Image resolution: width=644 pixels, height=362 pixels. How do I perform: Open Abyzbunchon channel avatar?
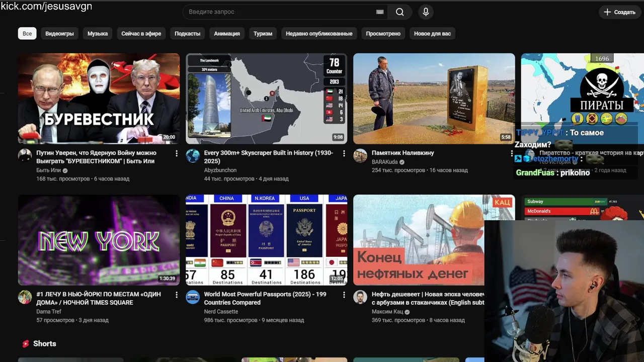[x=193, y=155]
